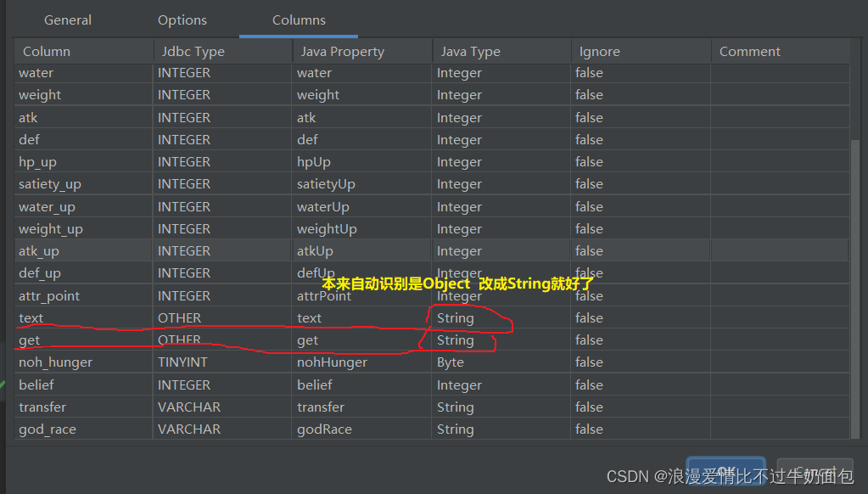Click the godRace Java property cell
Screen dimensions: 868x494
(x=362, y=429)
